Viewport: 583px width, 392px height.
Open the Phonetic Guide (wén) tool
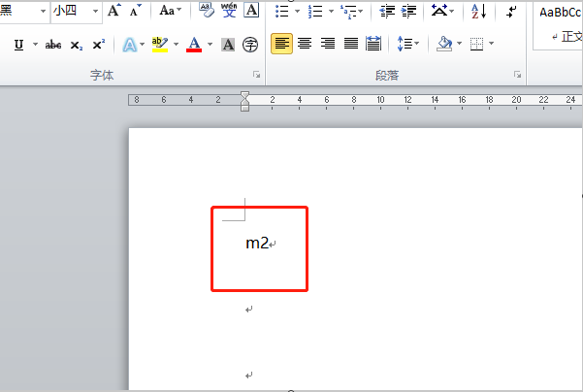point(229,11)
